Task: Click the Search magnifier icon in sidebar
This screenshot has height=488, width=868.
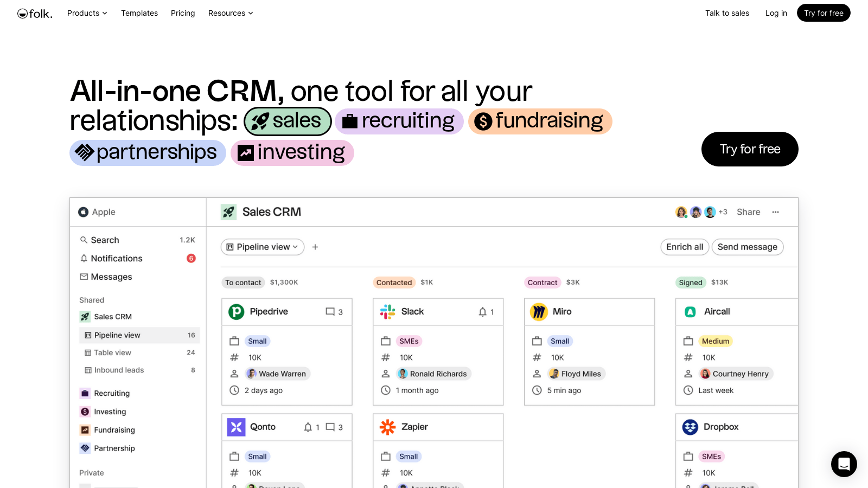Action: [84, 240]
